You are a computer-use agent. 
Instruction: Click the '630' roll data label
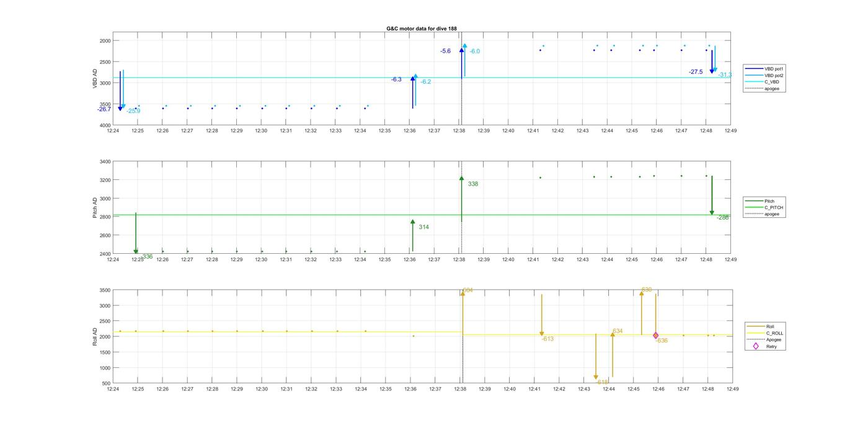(x=647, y=290)
